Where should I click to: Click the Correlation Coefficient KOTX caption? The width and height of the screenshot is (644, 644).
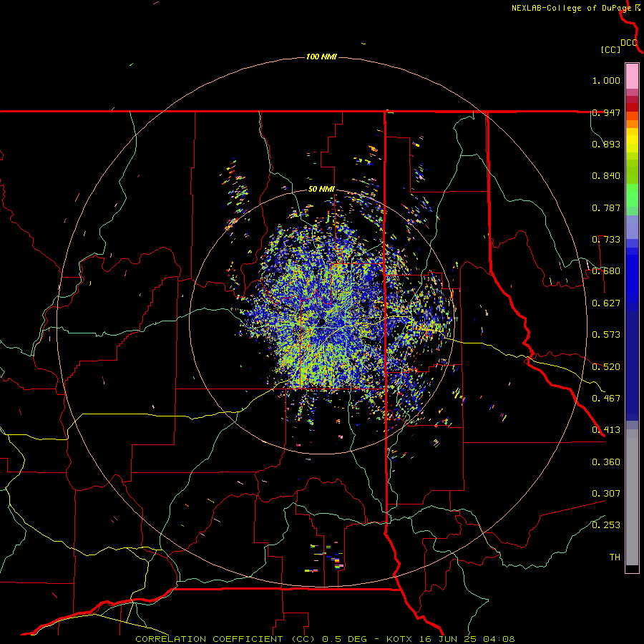[x=325, y=639]
